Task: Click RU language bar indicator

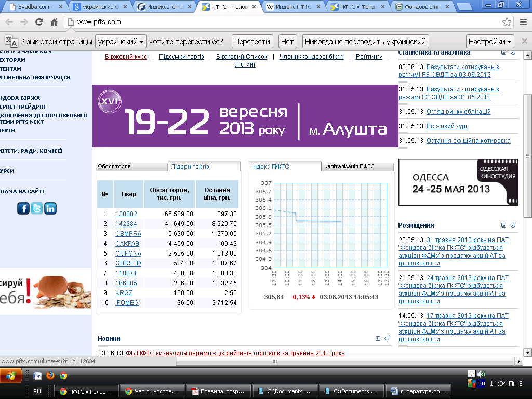Action: 37,391
